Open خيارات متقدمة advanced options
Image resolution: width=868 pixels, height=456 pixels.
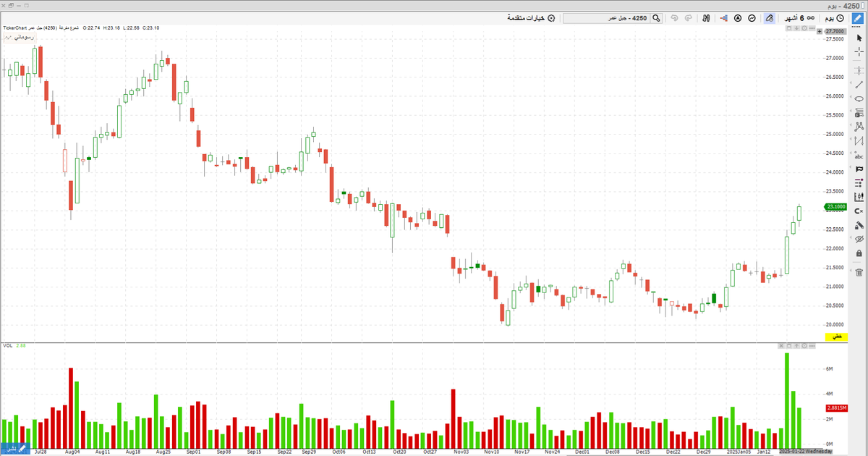click(531, 18)
